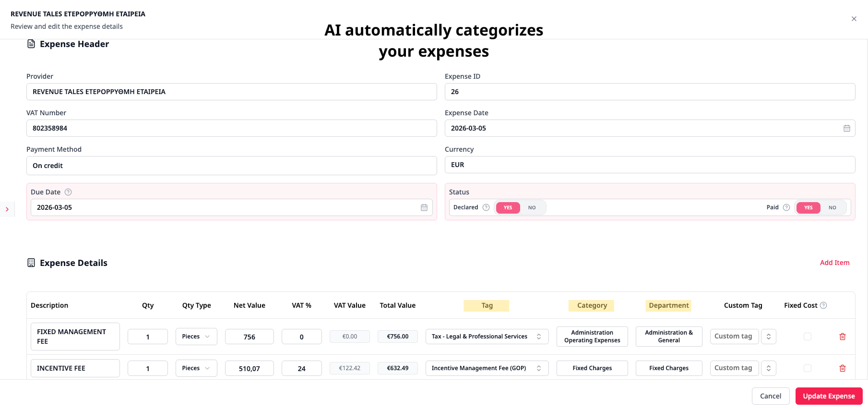
Task: Set Paid status to NO
Action: 832,207
